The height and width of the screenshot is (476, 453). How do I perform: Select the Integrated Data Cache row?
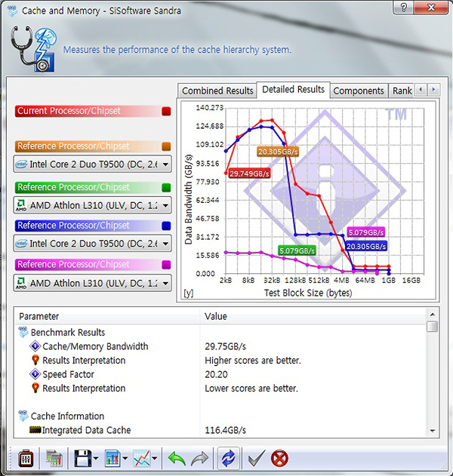(86, 430)
